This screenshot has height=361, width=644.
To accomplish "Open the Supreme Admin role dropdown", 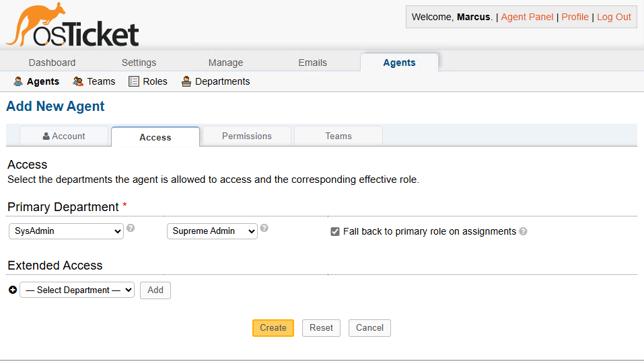I will click(x=212, y=231).
